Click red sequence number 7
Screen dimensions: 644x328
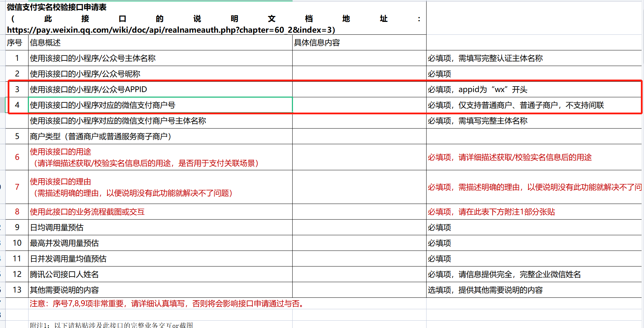(17, 187)
